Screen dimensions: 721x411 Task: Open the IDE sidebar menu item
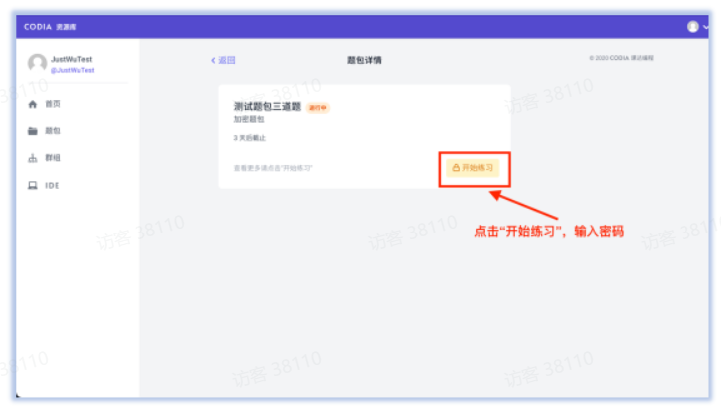tap(52, 185)
